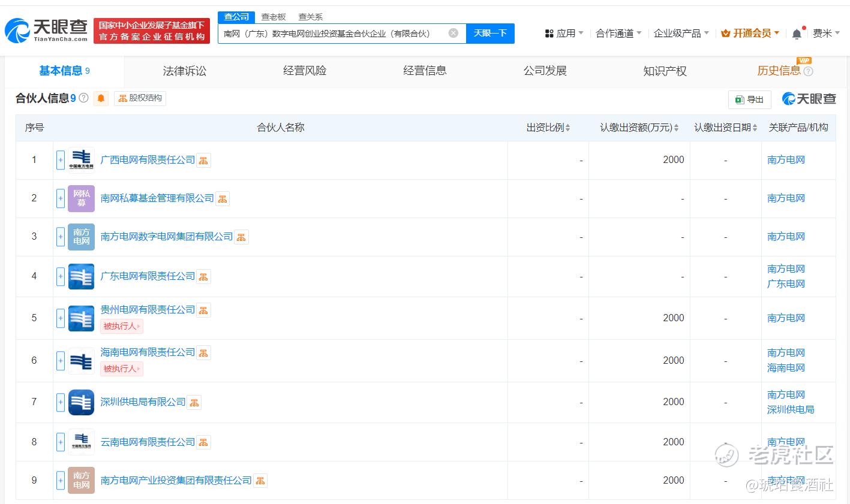Click the 天眼查 logo above the partner table

[809, 98]
